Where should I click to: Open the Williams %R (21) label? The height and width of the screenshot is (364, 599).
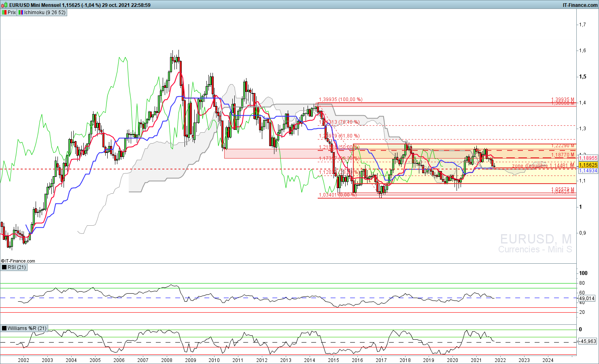[x=27, y=328]
